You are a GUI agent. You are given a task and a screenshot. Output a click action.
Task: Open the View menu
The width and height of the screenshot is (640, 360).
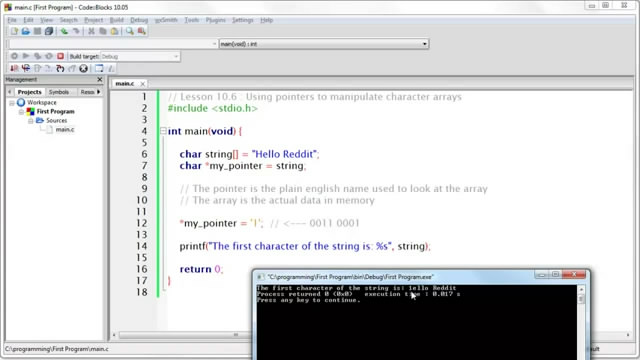pos(47,20)
